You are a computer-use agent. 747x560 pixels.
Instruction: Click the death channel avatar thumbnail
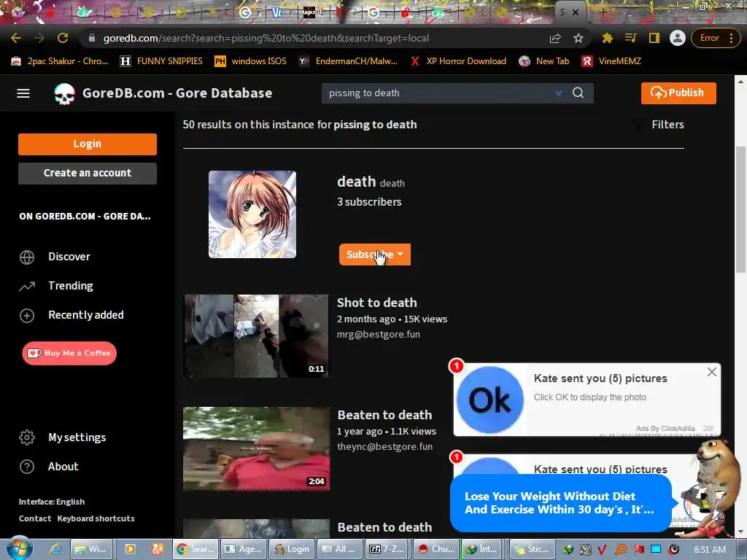[252, 214]
